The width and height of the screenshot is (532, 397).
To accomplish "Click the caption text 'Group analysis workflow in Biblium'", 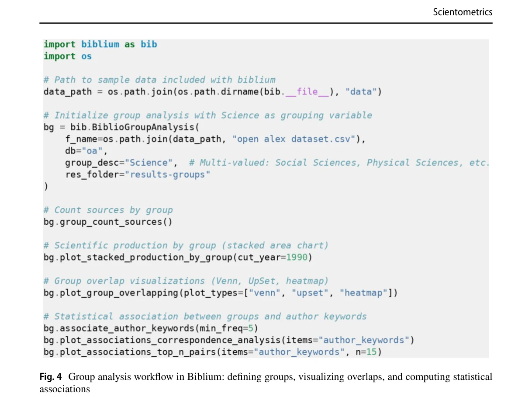I will coord(146,377).
